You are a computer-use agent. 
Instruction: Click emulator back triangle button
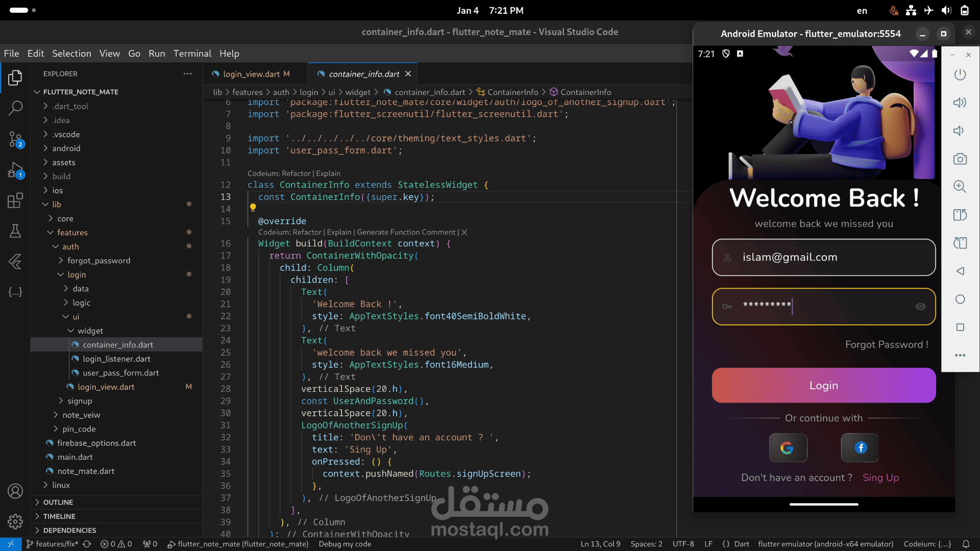click(960, 271)
